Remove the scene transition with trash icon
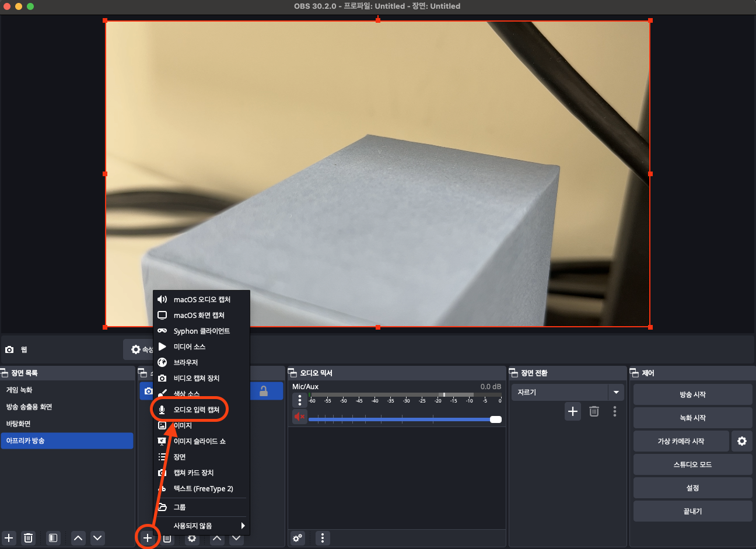This screenshot has height=549, width=756. pyautogui.click(x=594, y=411)
